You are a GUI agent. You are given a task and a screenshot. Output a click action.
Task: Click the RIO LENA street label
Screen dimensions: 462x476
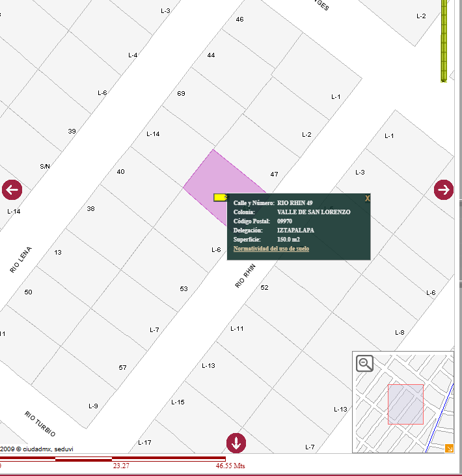21,260
